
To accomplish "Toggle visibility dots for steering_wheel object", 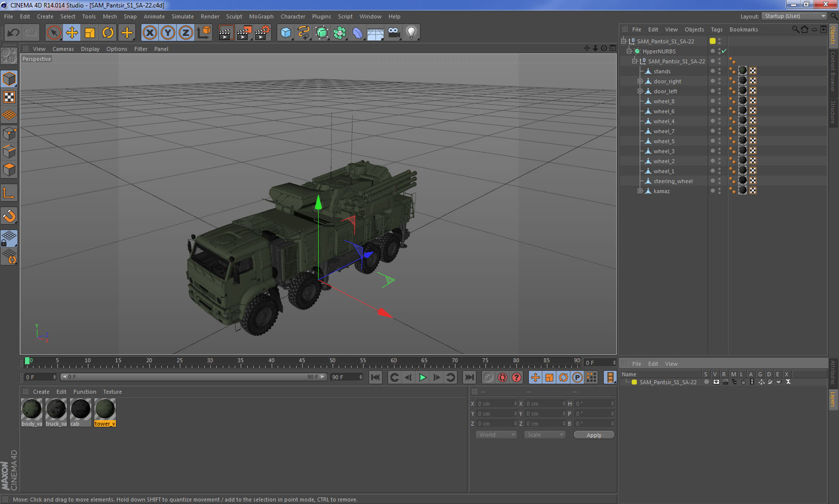I will pos(719,181).
